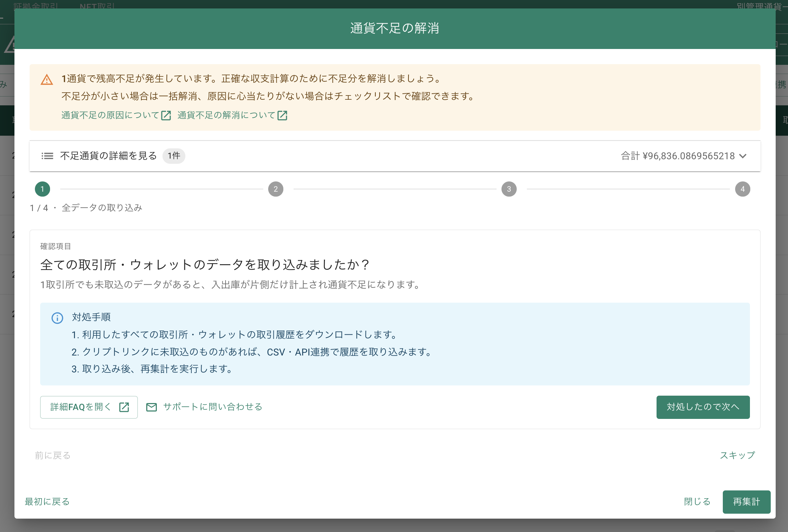Click the orange warning triangle icon
788x532 pixels.
tap(47, 80)
